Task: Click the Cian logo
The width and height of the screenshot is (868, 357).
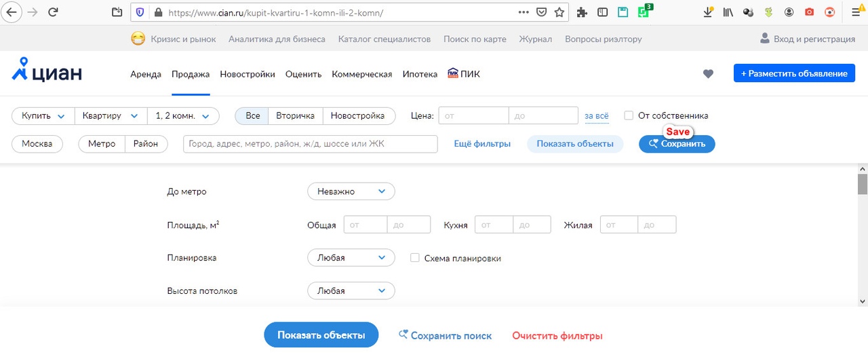Action: point(47,71)
